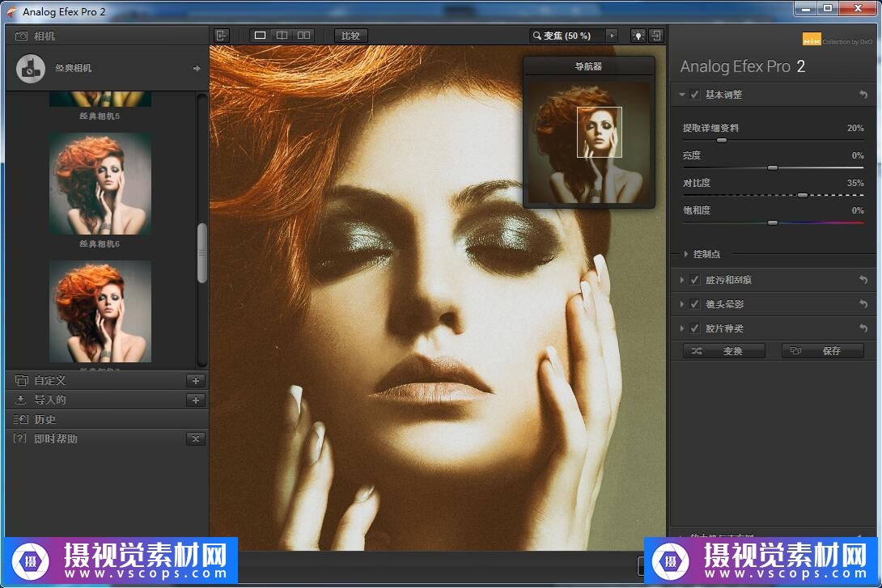
Task: Click the 经典相机 classic camera icon
Action: tap(30, 69)
